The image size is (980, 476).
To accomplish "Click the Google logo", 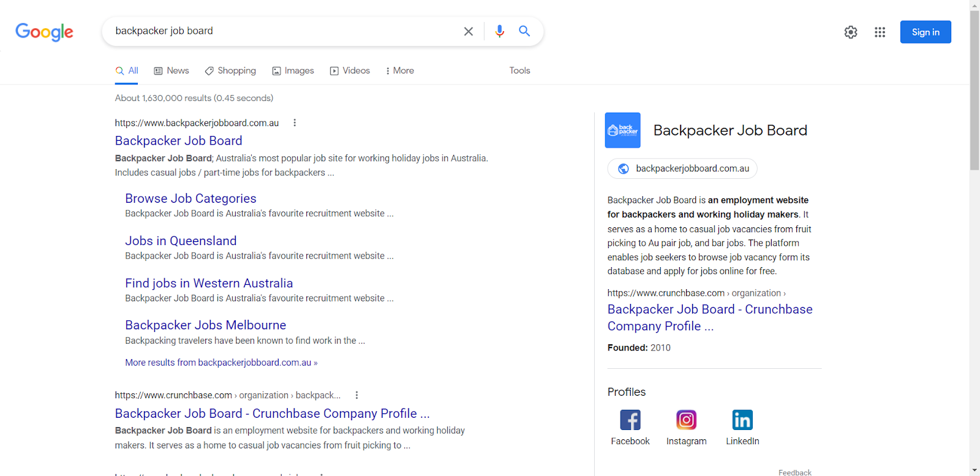I will (44, 31).
